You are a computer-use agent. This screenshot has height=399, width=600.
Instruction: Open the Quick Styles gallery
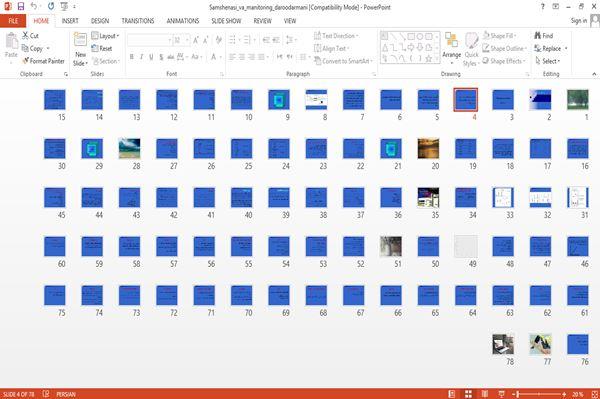(x=471, y=50)
